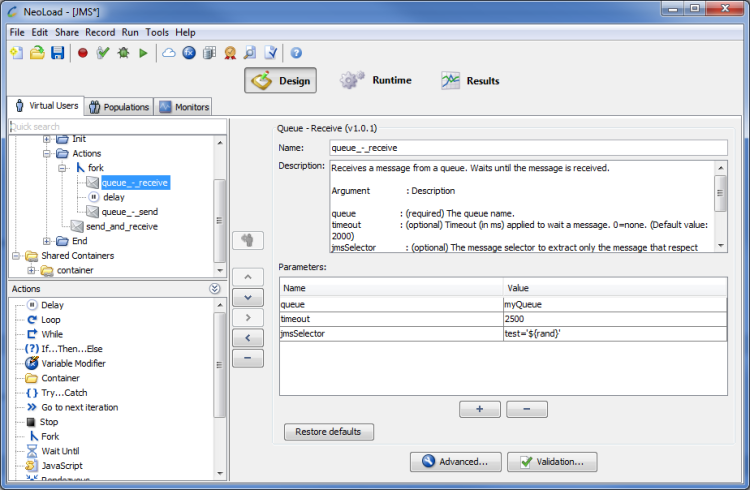Click the Save project toolbar icon
This screenshot has height=490, width=750.
click(58, 53)
